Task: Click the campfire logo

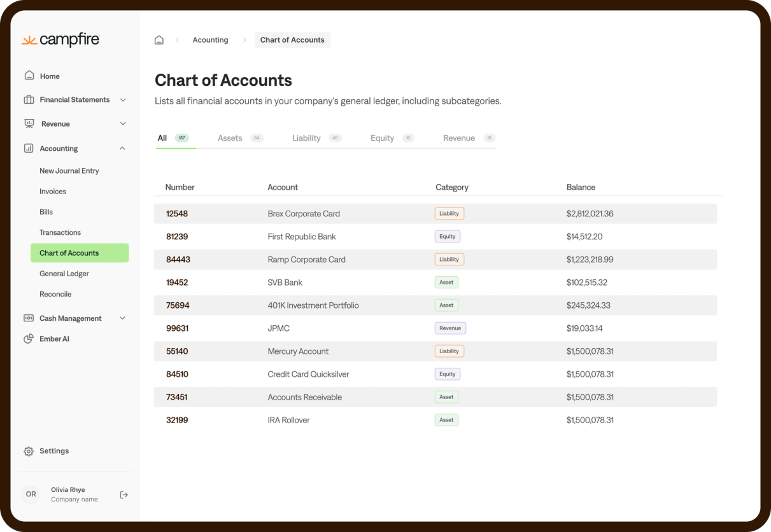Action: coord(60,40)
